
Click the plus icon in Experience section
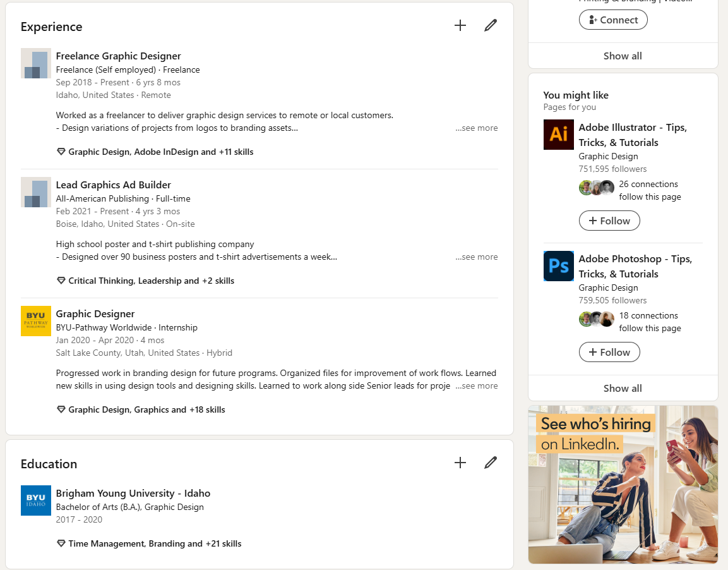(x=460, y=25)
